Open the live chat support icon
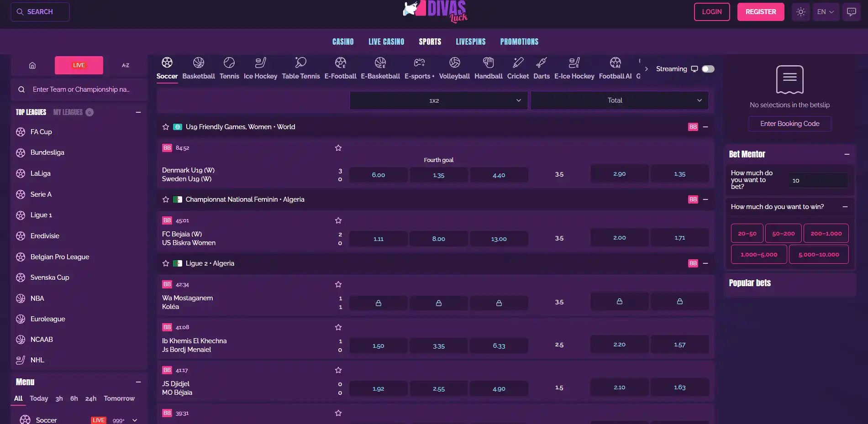868x424 pixels. click(x=852, y=12)
